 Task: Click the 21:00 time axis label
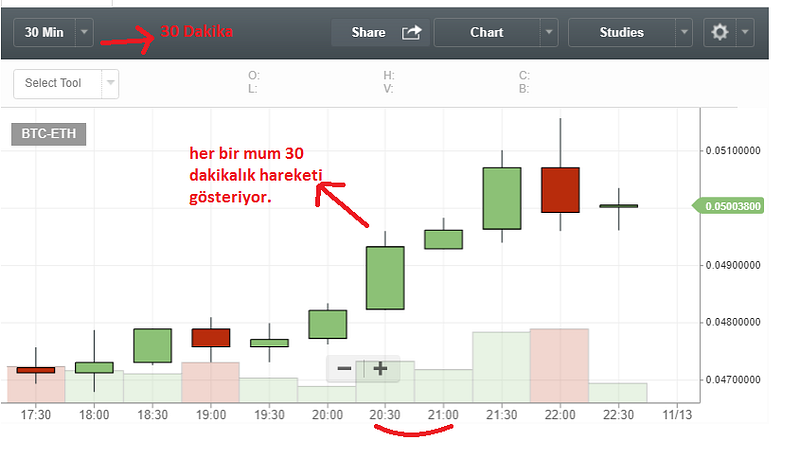click(443, 415)
